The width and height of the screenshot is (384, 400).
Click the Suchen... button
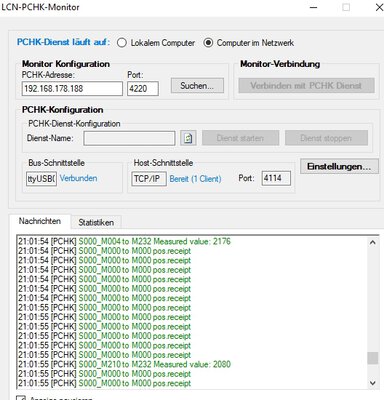click(197, 86)
